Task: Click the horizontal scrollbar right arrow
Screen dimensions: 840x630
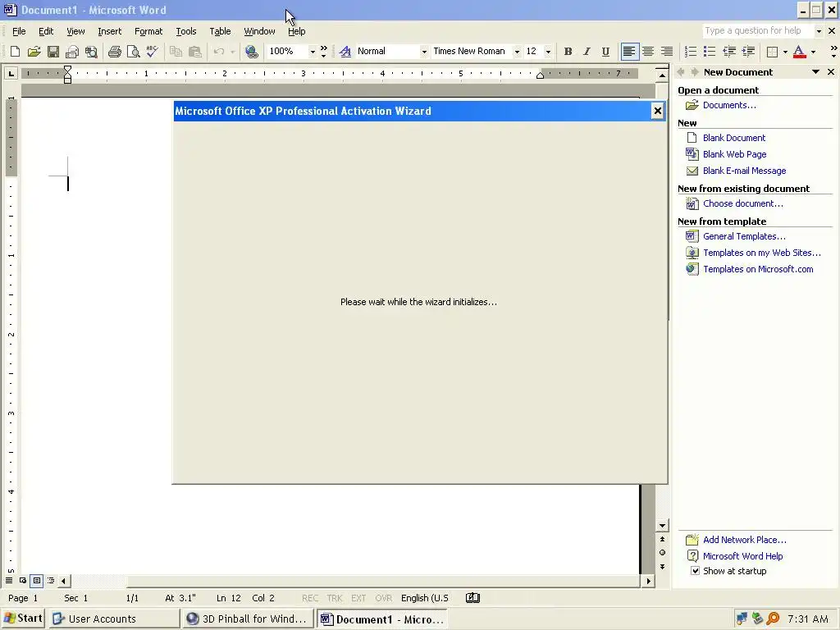Action: (x=649, y=581)
